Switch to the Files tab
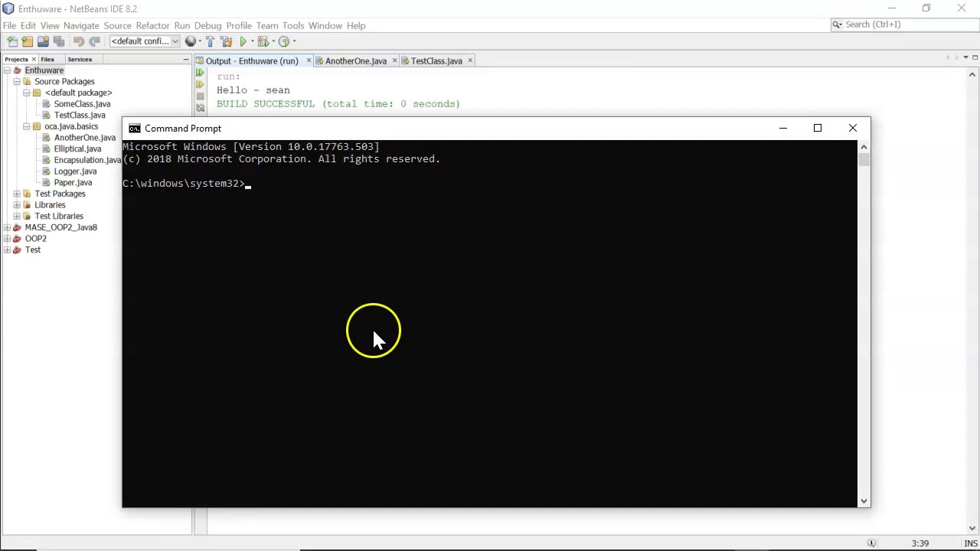 click(47, 59)
